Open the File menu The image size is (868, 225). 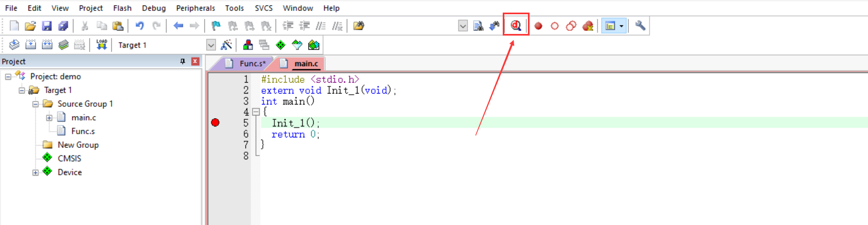[11, 8]
